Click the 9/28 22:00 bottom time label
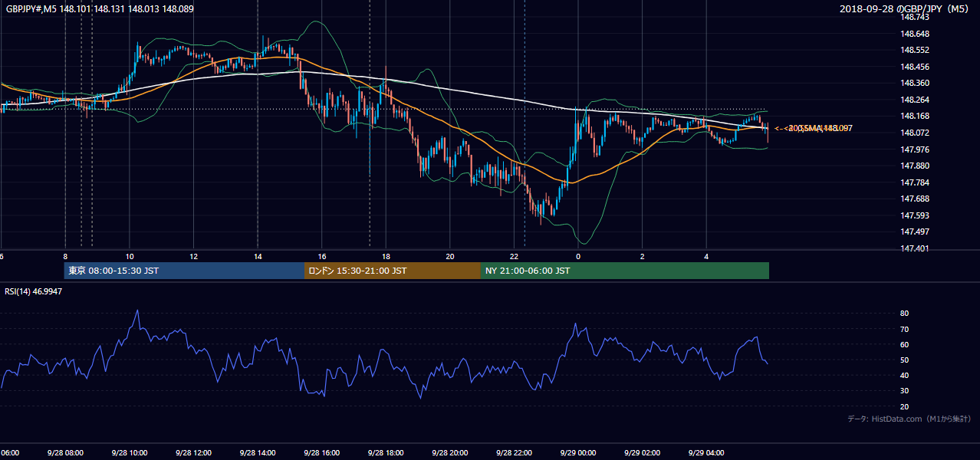 tap(514, 453)
